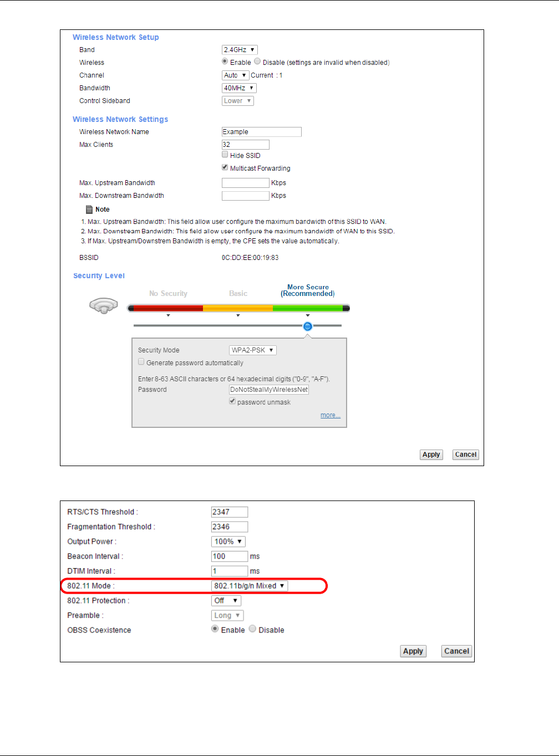This screenshot has height=756, width=559.
Task: Click the DTIM Interval field
Action: pos(230,571)
